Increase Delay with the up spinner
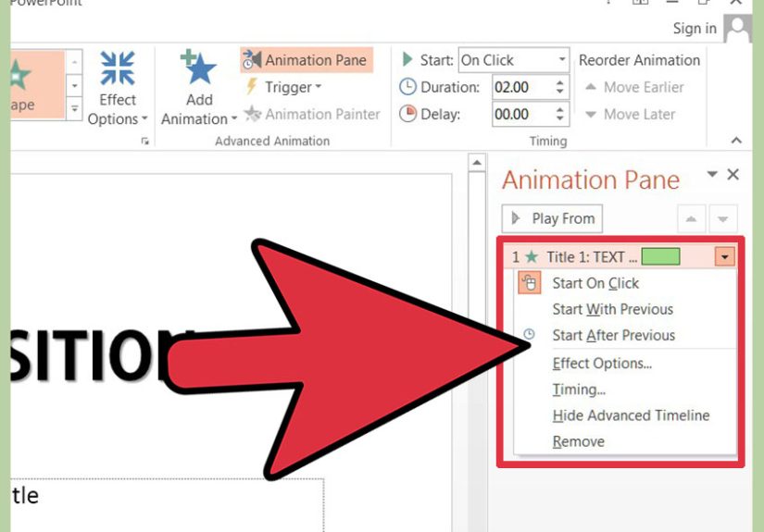 560,109
